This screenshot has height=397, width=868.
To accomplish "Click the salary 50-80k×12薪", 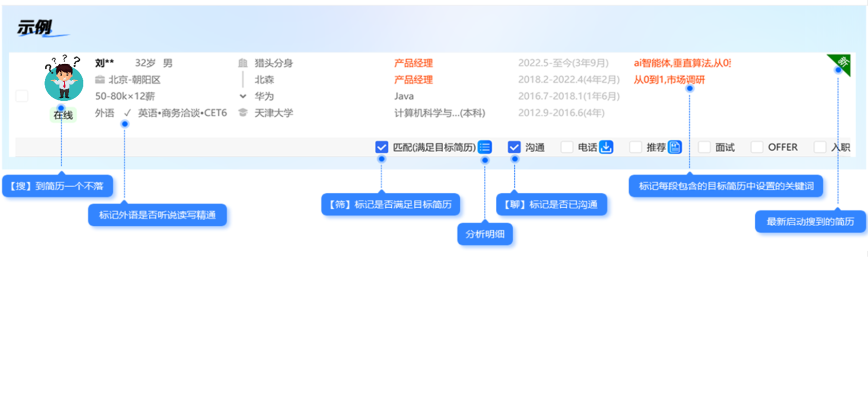I will (x=125, y=96).
